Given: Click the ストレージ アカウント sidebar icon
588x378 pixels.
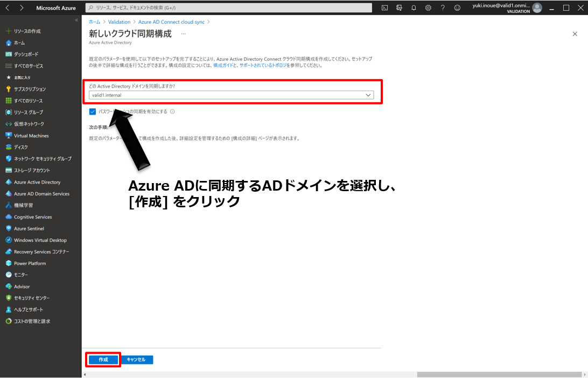Looking at the screenshot, I should pos(9,171).
